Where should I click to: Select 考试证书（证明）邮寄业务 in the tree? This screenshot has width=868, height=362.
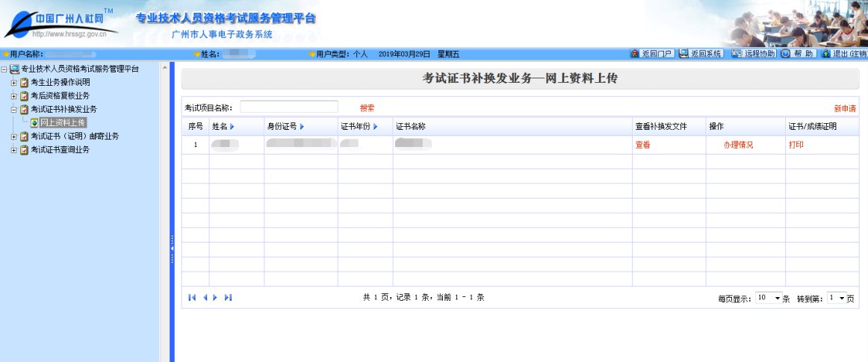(x=74, y=137)
